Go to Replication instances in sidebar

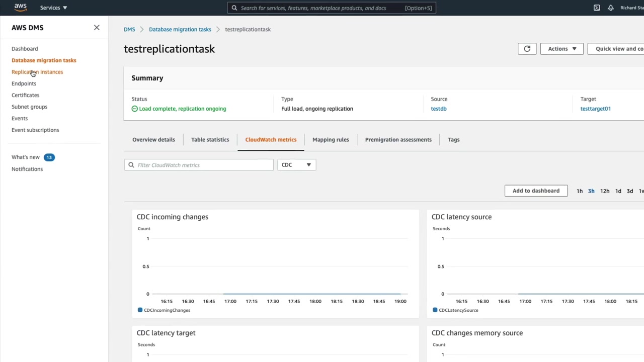37,72
